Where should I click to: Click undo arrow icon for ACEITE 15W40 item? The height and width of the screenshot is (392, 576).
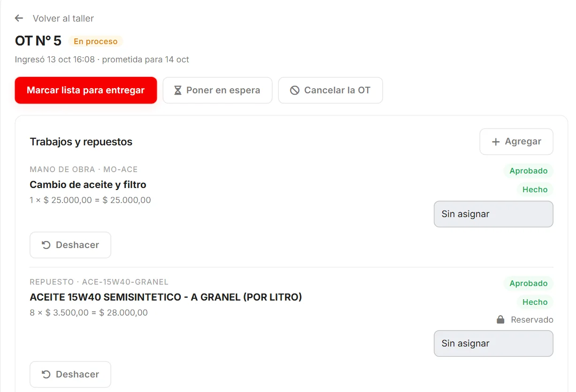[46, 374]
